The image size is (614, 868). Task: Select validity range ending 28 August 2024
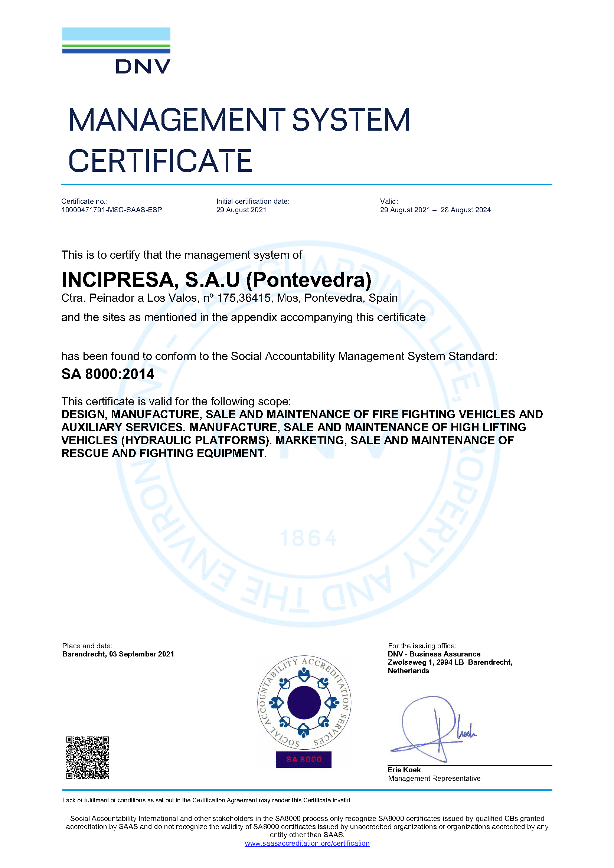point(435,210)
